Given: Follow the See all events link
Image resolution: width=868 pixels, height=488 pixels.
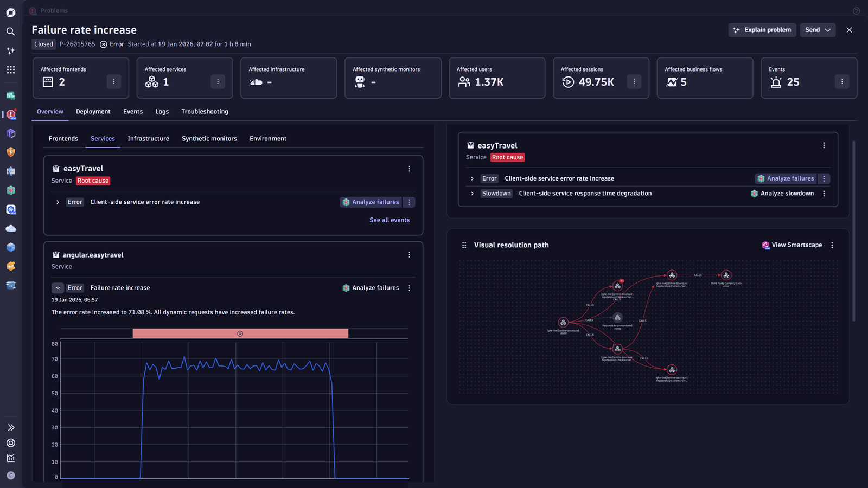Looking at the screenshot, I should (390, 220).
